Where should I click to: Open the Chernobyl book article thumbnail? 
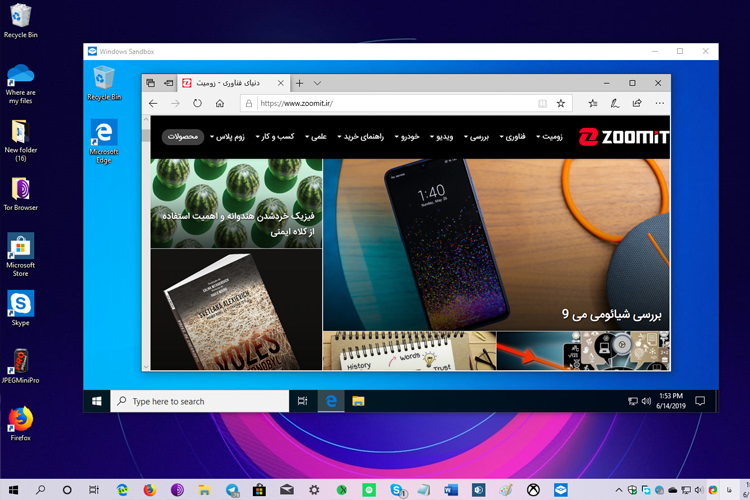pyautogui.click(x=236, y=309)
